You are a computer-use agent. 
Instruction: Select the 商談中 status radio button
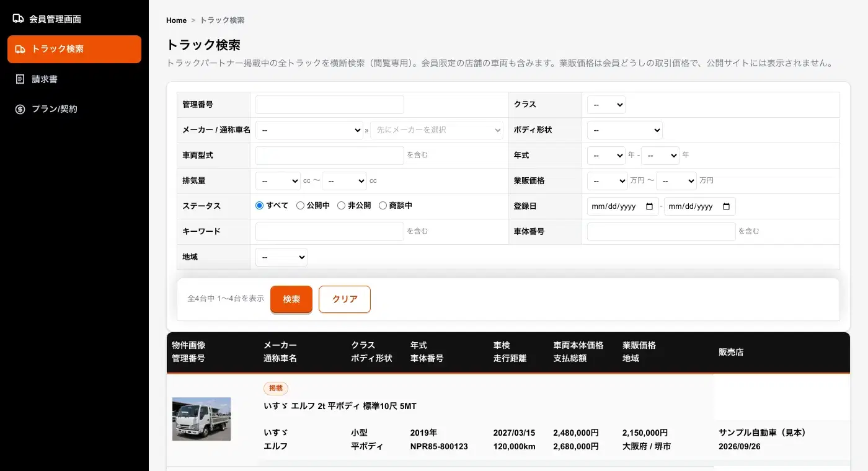(383, 206)
